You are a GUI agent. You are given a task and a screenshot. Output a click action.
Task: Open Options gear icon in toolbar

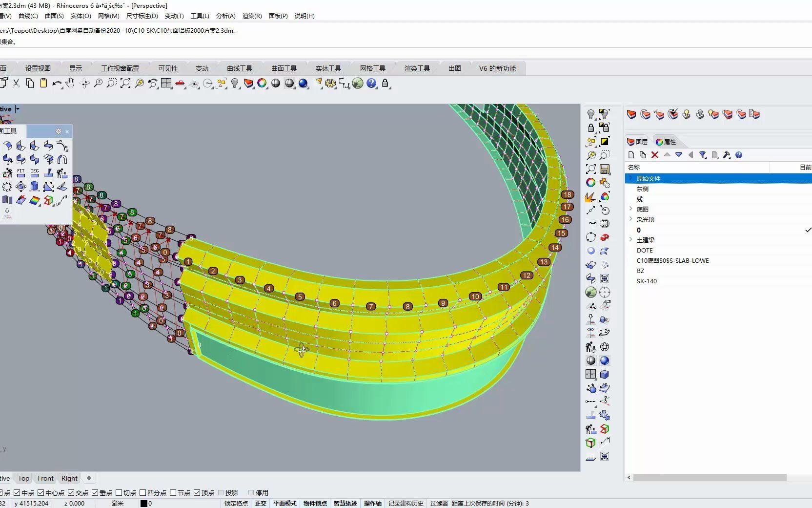[x=330, y=84]
